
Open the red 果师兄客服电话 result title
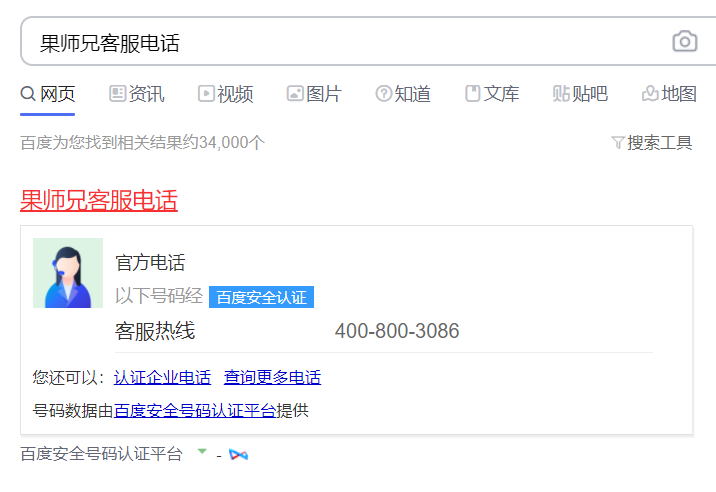point(99,201)
